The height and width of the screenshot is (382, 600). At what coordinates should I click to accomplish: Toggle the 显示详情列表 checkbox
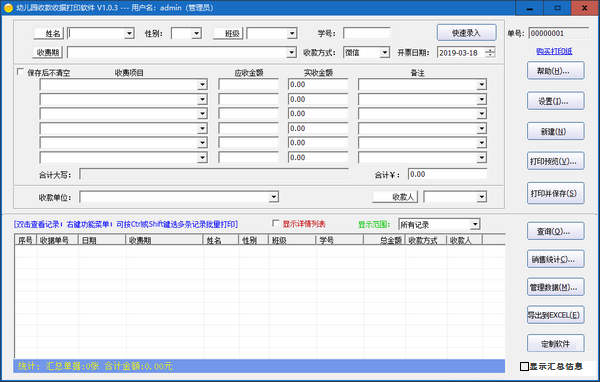(x=276, y=223)
